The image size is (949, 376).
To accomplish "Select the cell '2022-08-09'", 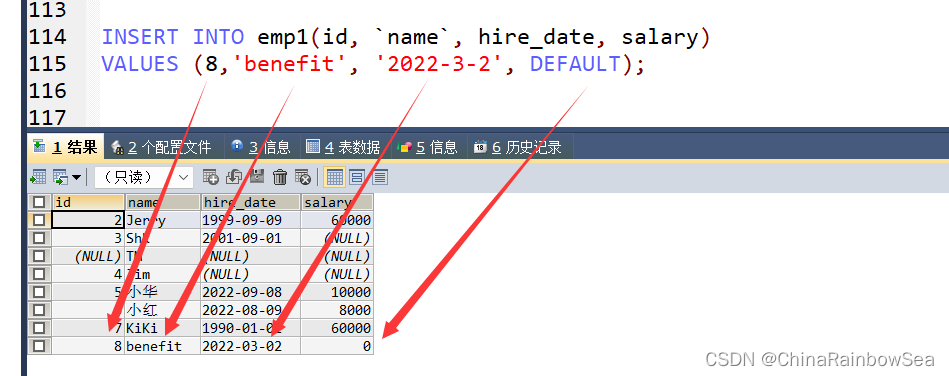I will pyautogui.click(x=251, y=310).
